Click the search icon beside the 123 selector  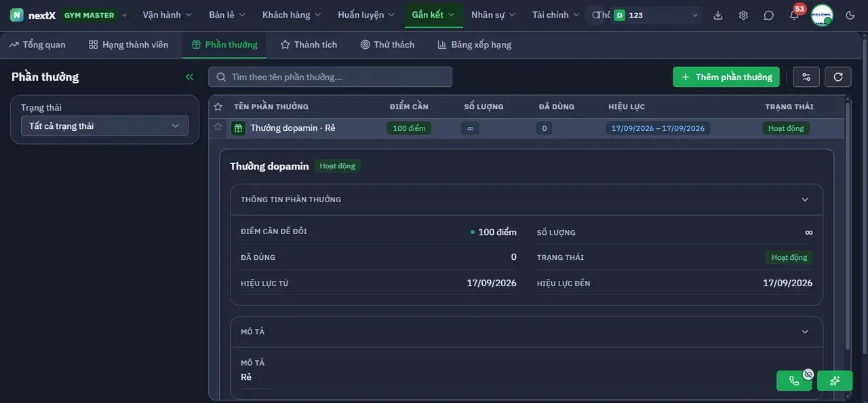pyautogui.click(x=595, y=15)
